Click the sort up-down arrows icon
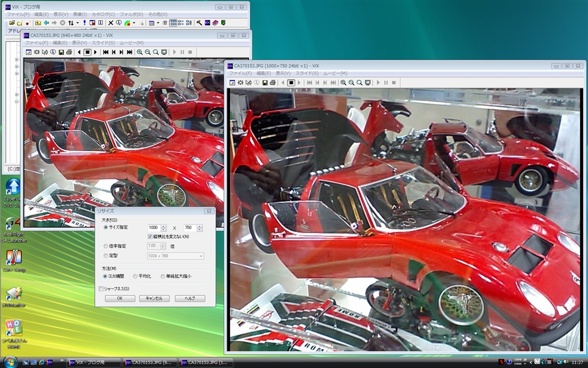588x368 pixels. (71, 23)
